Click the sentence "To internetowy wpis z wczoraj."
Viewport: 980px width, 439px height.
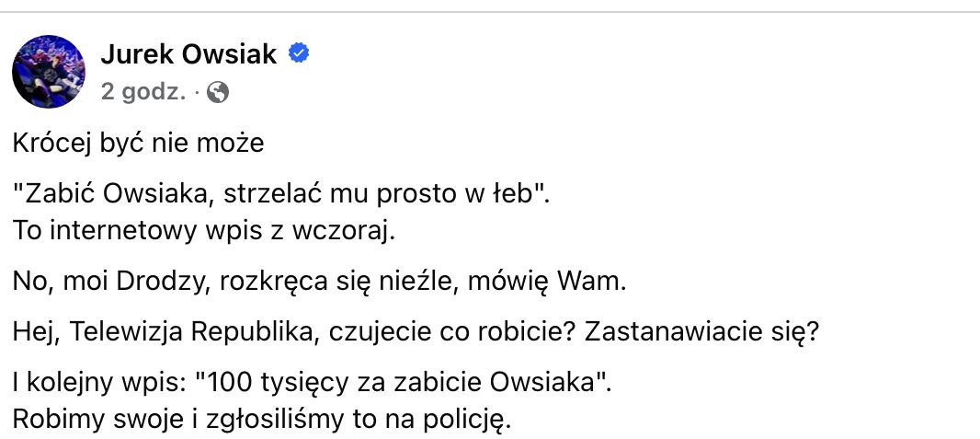pyautogui.click(x=204, y=230)
